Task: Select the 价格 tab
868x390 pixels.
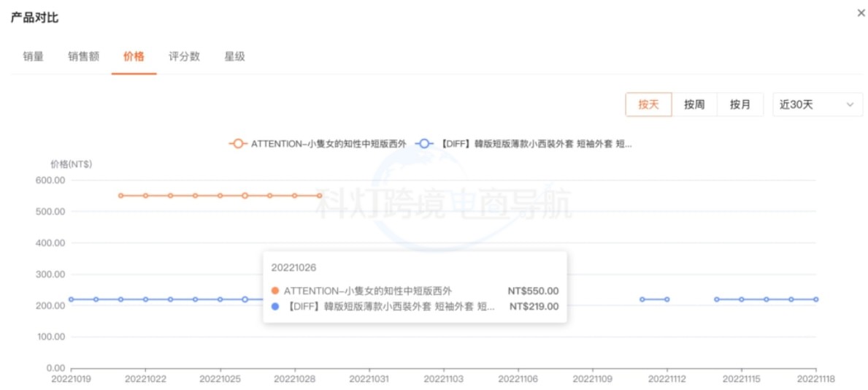Action: pyautogui.click(x=134, y=56)
